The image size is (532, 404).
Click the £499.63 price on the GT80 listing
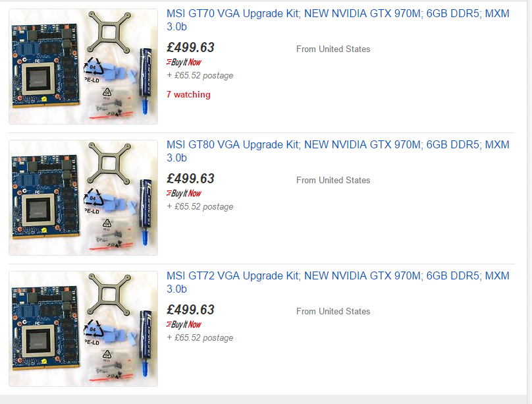click(x=190, y=179)
